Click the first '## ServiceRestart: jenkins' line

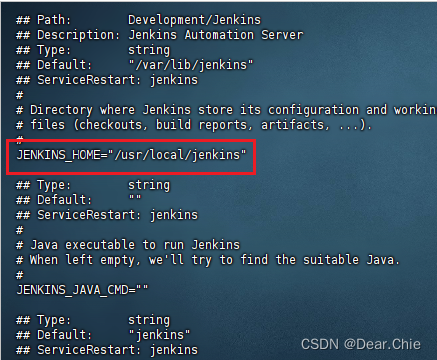[107, 80]
